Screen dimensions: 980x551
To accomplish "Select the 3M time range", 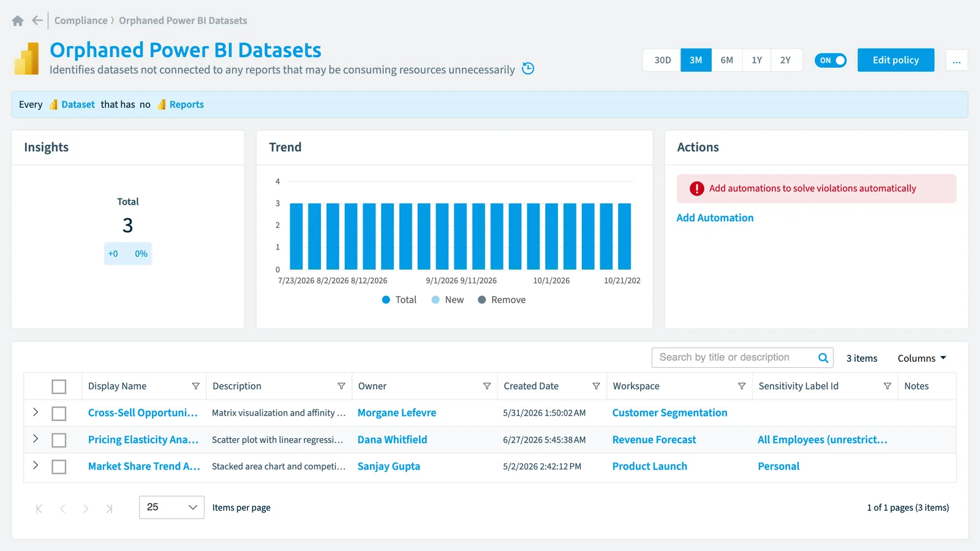I will coord(696,60).
